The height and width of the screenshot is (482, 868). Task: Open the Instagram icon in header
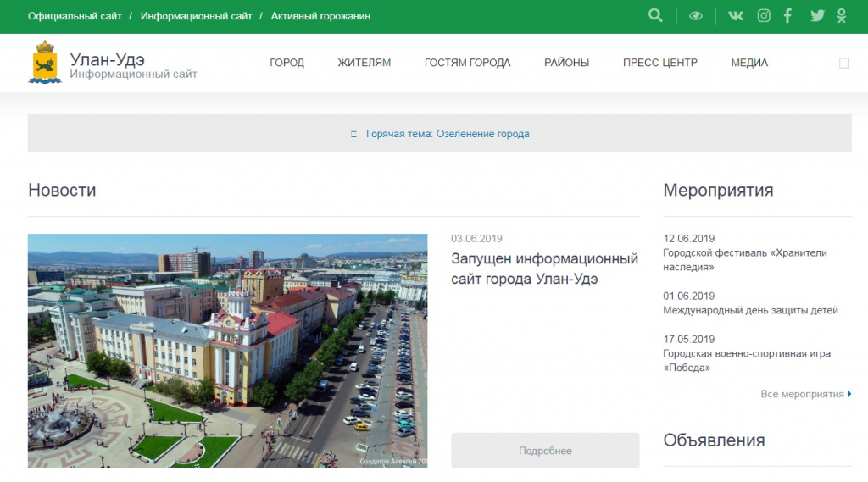coord(764,15)
